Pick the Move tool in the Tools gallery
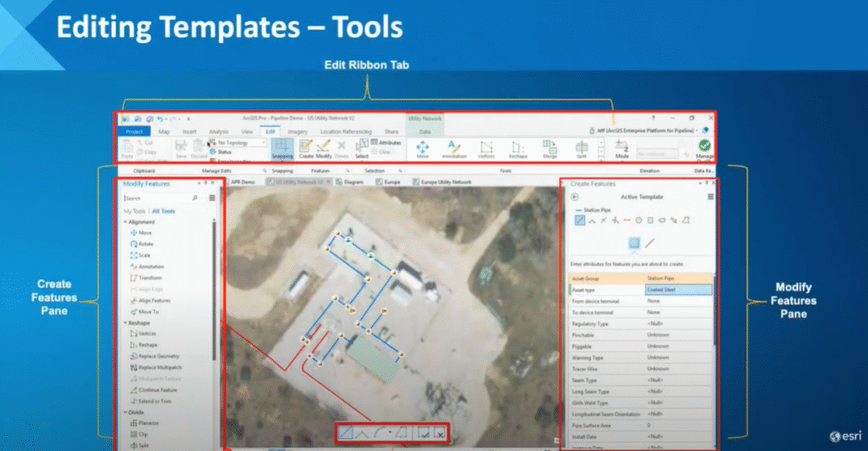 tap(422, 149)
